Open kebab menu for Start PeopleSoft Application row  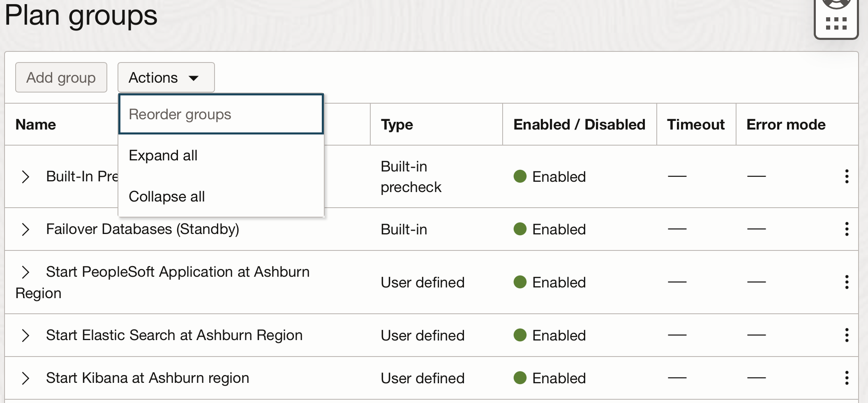pyautogui.click(x=847, y=282)
